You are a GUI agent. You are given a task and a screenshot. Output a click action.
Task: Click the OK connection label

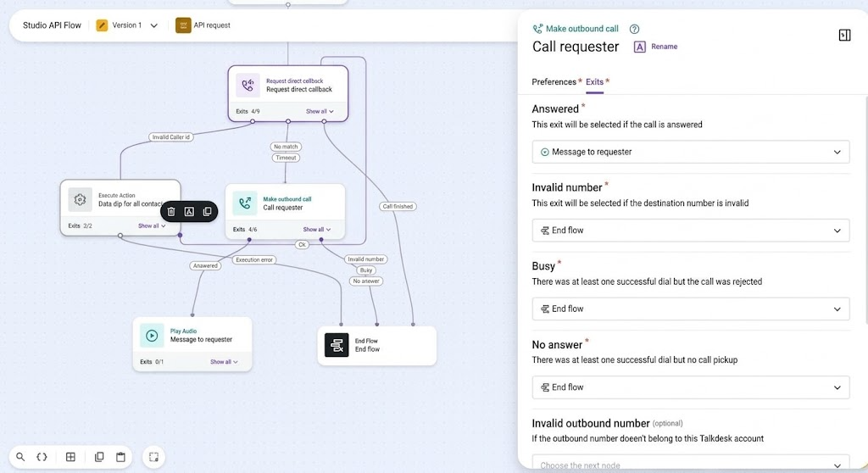pyautogui.click(x=302, y=245)
